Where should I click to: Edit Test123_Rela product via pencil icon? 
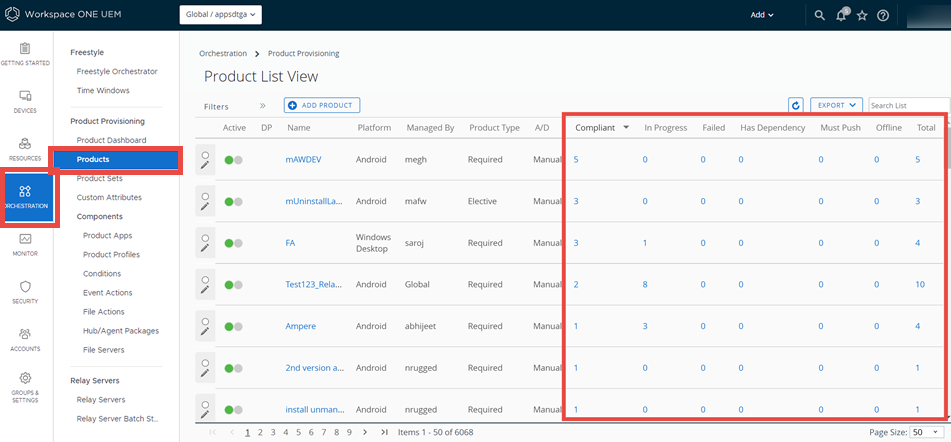pos(205,290)
